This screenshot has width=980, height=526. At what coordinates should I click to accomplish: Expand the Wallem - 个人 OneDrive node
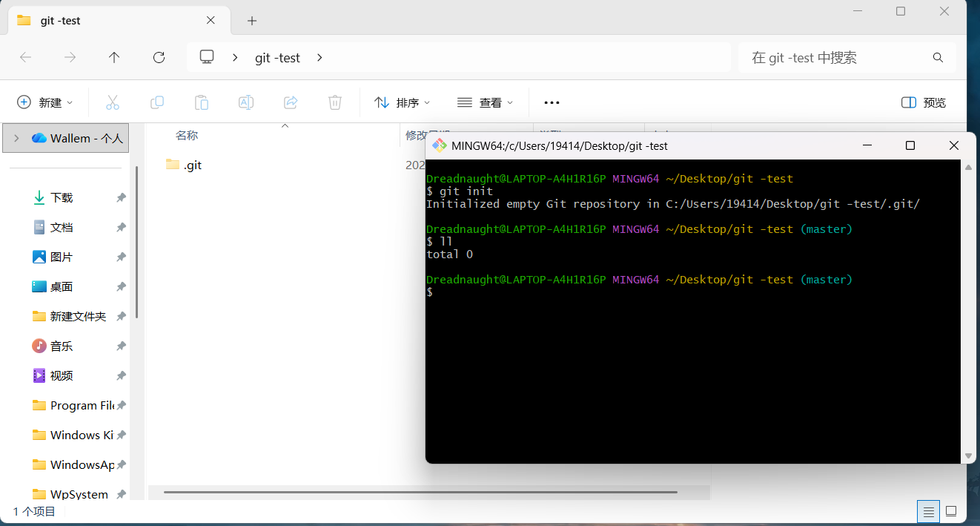pyautogui.click(x=16, y=138)
